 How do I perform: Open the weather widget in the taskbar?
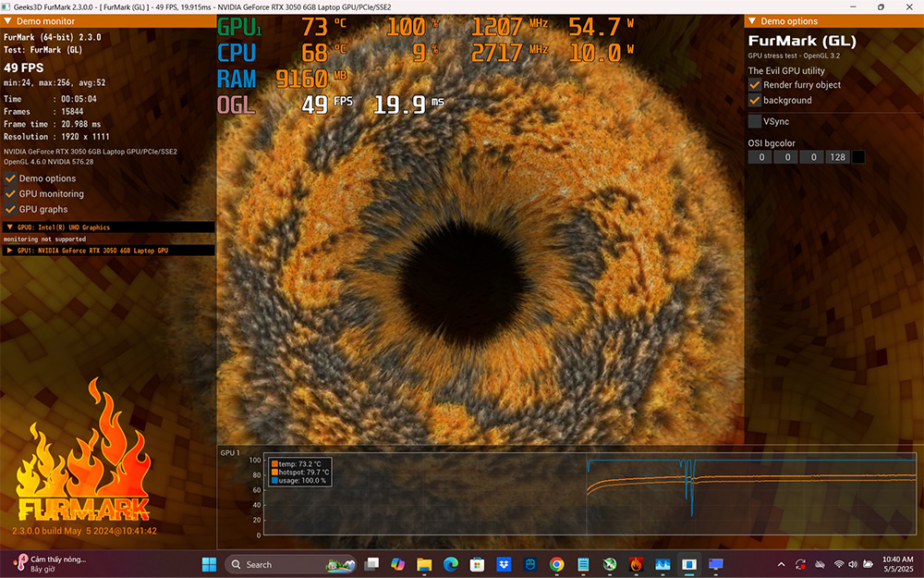click(50, 564)
